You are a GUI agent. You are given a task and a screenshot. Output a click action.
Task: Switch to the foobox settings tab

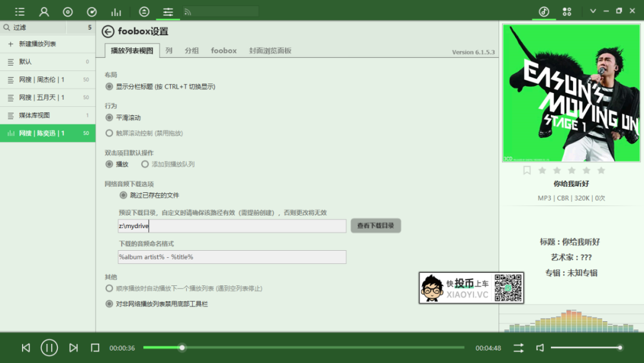(224, 51)
